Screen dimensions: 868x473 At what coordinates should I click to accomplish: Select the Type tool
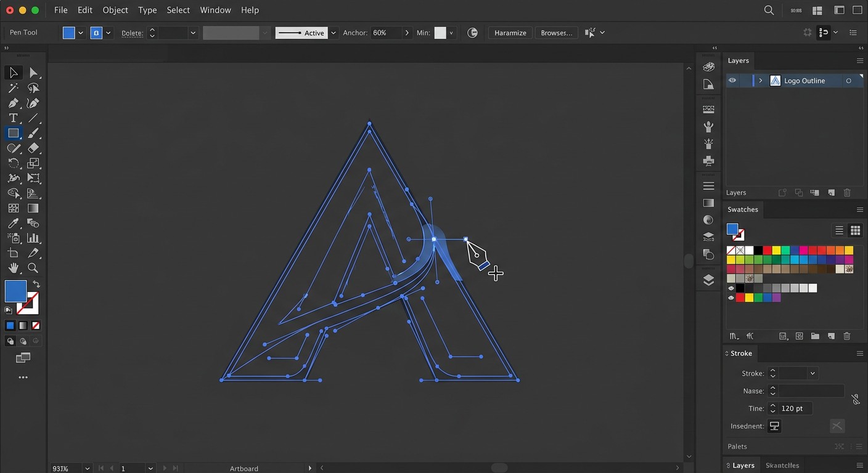click(x=13, y=118)
